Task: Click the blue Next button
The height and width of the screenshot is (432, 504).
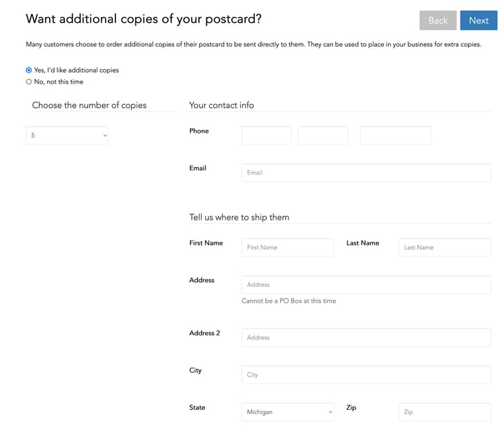Action: click(x=478, y=21)
